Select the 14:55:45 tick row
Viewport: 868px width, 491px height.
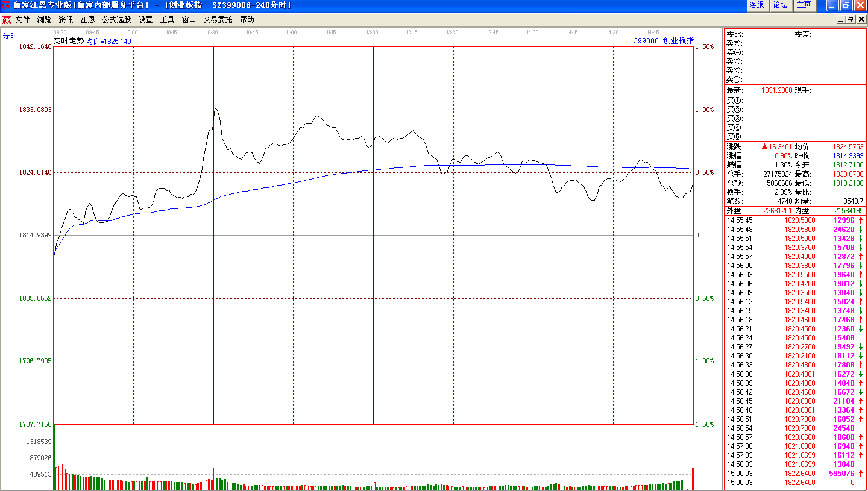click(796, 220)
